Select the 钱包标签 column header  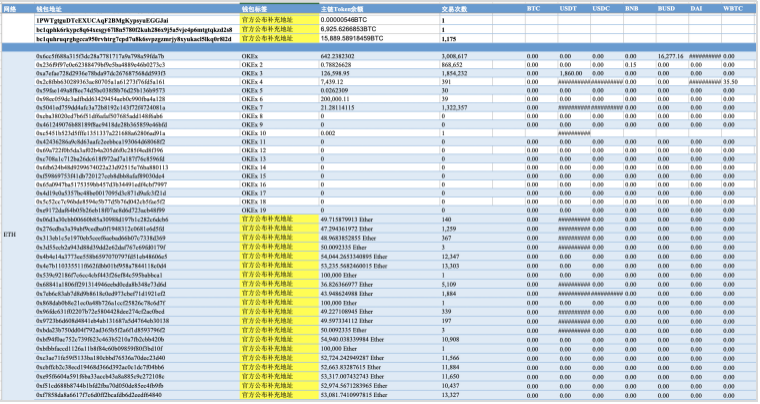254,9
